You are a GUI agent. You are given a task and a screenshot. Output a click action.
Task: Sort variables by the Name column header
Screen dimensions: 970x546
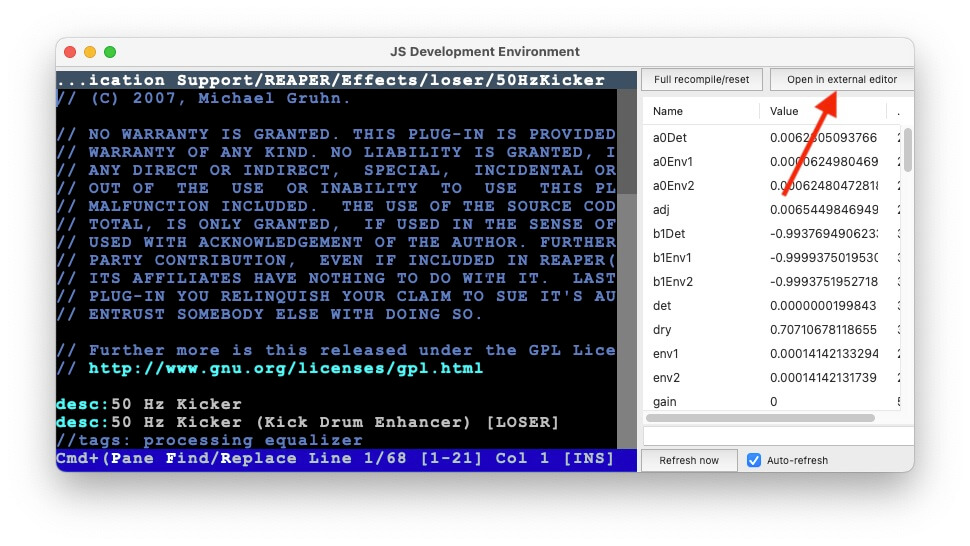click(699, 111)
